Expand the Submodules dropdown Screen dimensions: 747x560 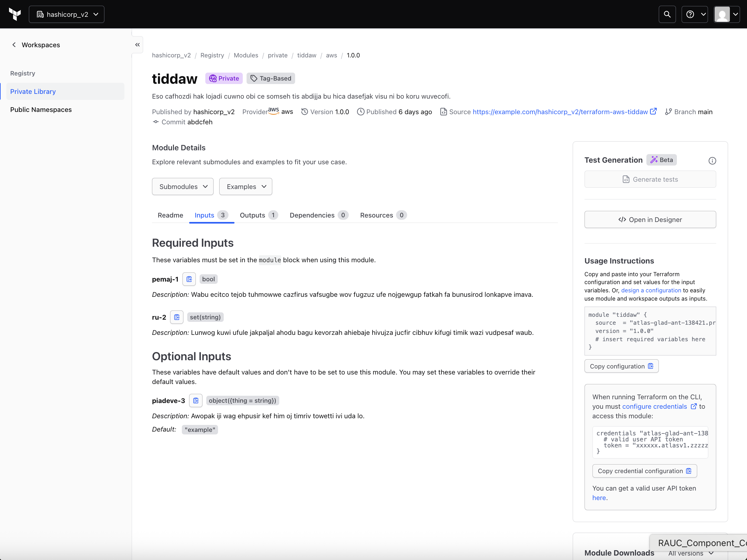pyautogui.click(x=183, y=187)
